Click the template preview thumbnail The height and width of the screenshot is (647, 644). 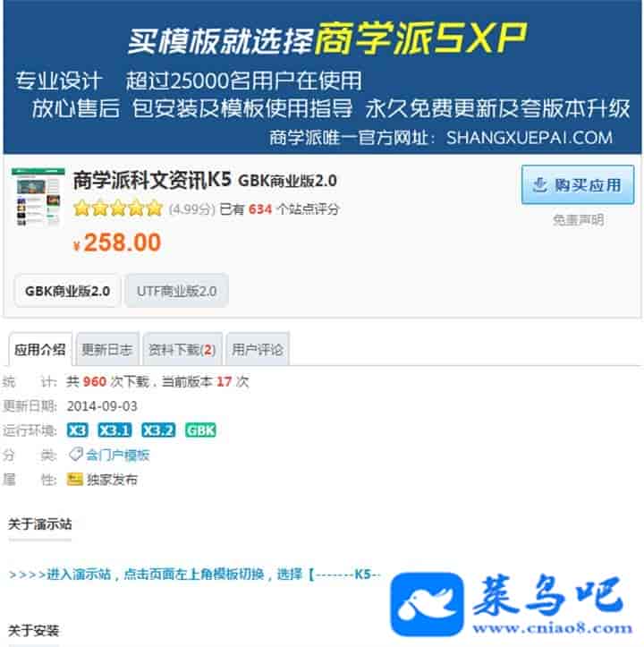click(x=38, y=197)
